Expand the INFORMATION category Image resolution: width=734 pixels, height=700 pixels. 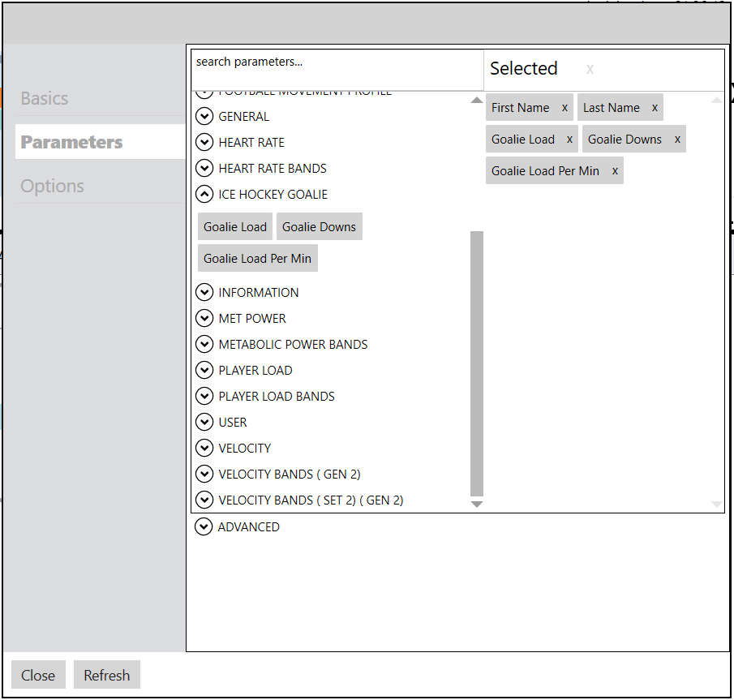click(x=204, y=292)
